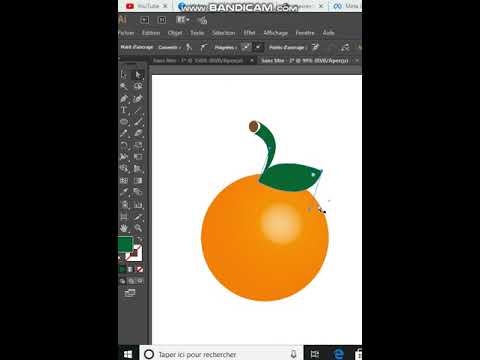Viewport: 480px width, 360px height.
Task: Select the Magic Wand tool
Action: (124, 86)
